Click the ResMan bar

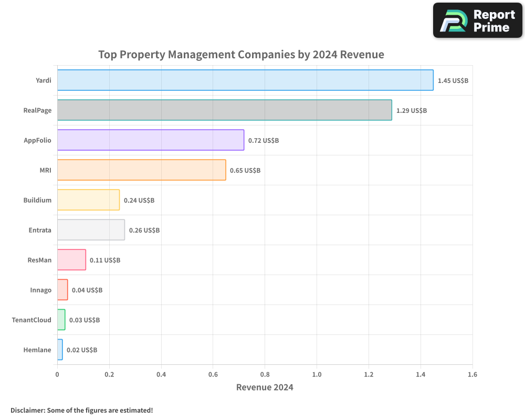click(x=71, y=260)
